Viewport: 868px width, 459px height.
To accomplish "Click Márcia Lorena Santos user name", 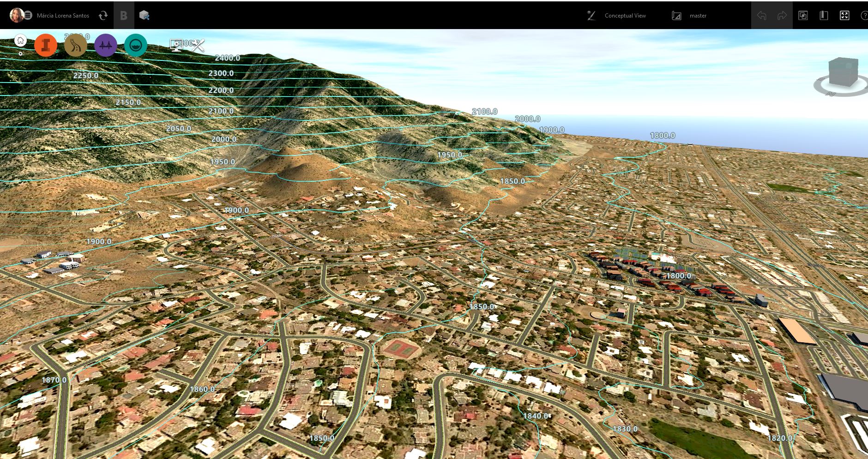I will (63, 16).
